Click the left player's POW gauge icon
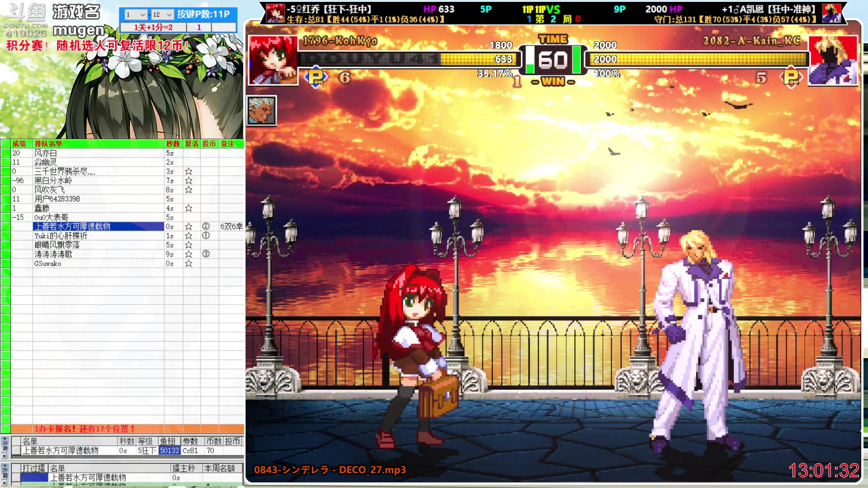 click(x=316, y=77)
